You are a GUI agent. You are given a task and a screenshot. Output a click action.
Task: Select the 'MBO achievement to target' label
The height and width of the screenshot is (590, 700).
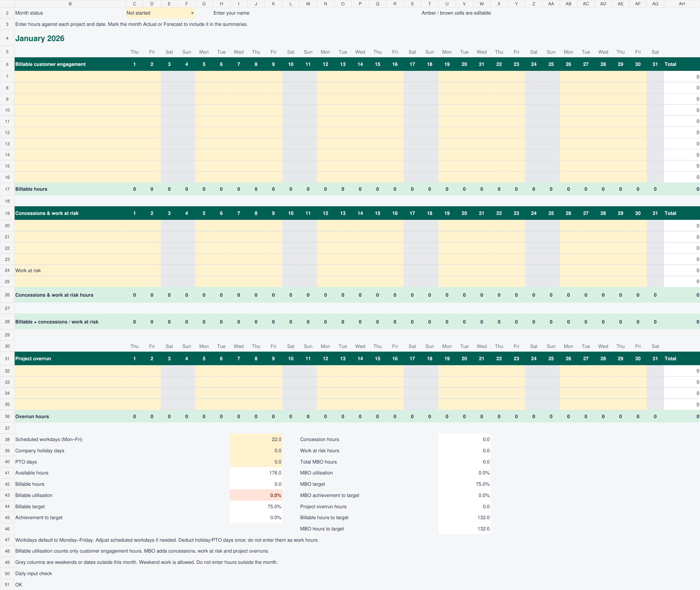329,495
